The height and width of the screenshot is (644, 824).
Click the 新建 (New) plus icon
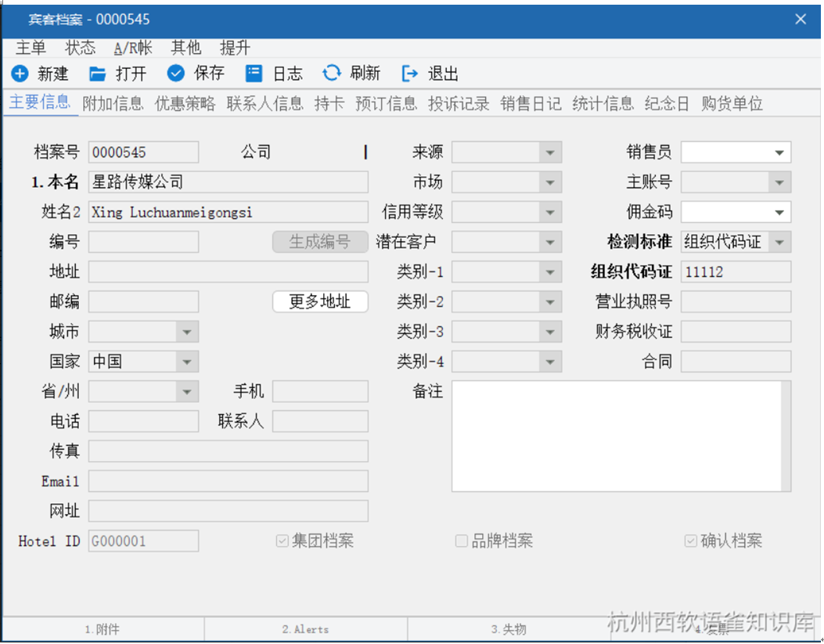(x=20, y=74)
